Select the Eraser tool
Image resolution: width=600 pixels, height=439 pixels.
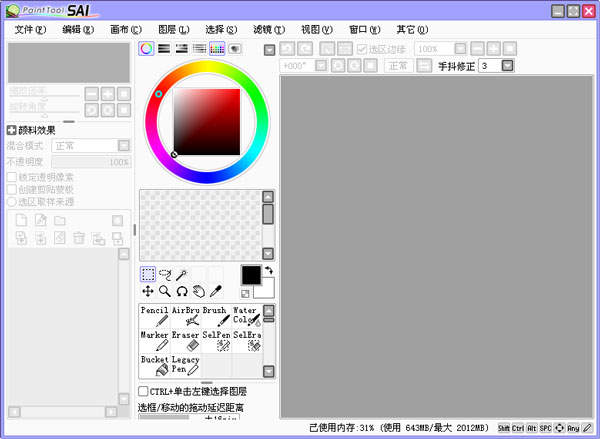[186, 341]
